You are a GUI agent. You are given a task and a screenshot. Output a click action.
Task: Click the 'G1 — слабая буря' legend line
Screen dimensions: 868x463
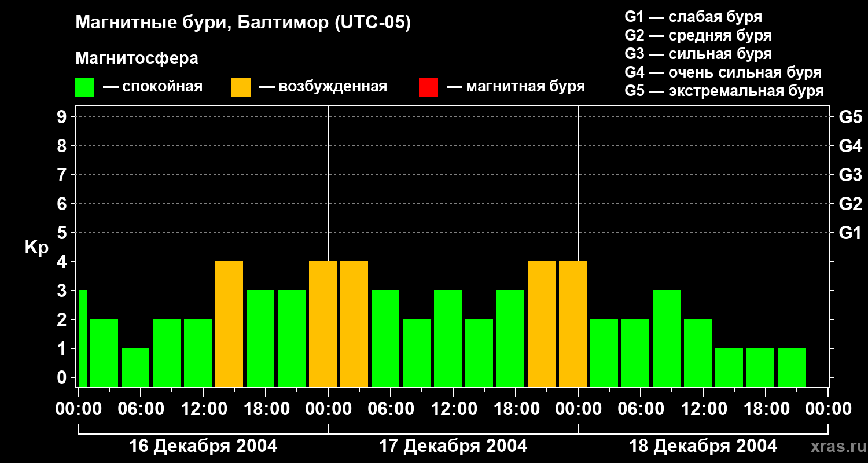pyautogui.click(x=693, y=17)
